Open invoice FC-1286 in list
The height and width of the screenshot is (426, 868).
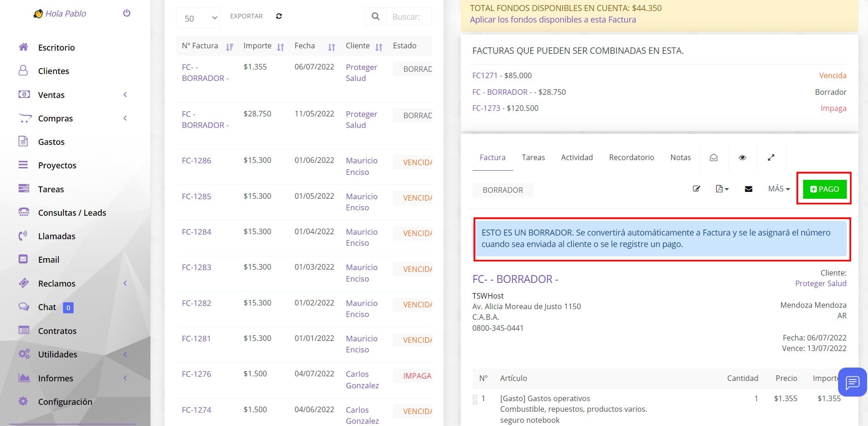click(196, 161)
